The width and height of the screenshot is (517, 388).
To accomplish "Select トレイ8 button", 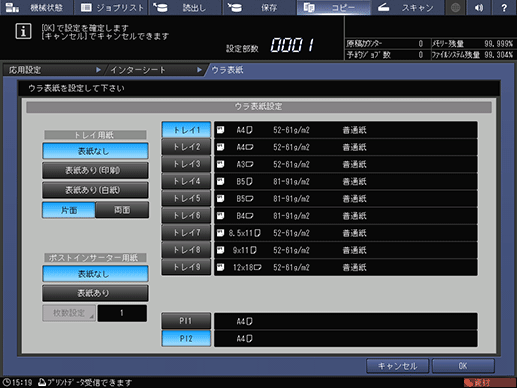I will click(186, 250).
